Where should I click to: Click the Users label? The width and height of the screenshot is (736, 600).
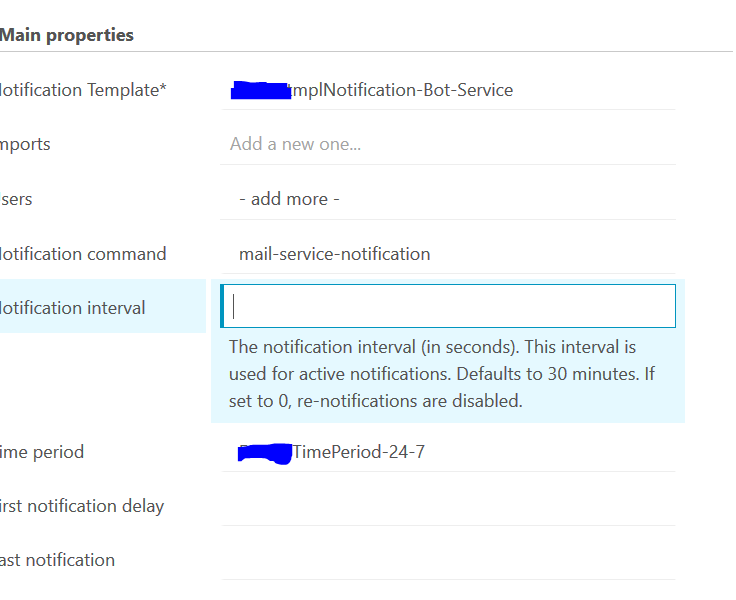pyautogui.click(x=16, y=200)
